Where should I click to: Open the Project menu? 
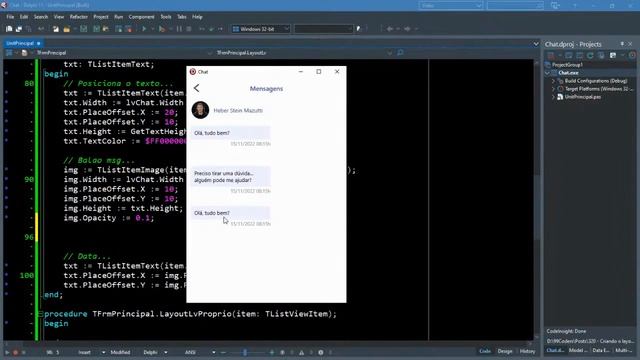point(101,17)
